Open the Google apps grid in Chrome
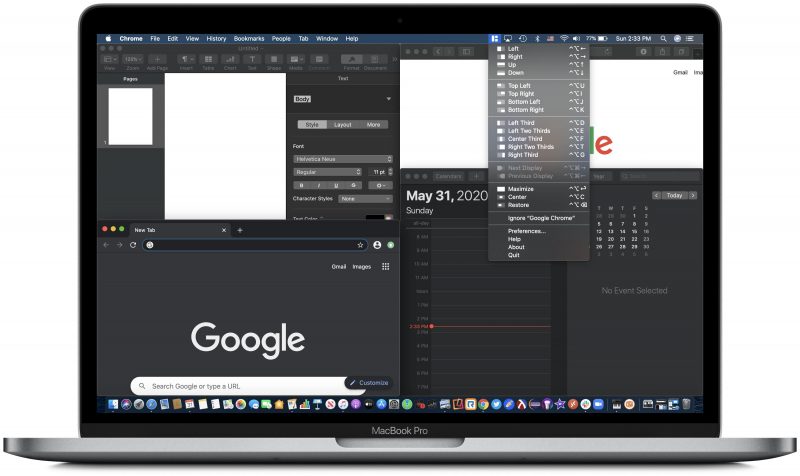800x476 pixels. pyautogui.click(x=386, y=266)
